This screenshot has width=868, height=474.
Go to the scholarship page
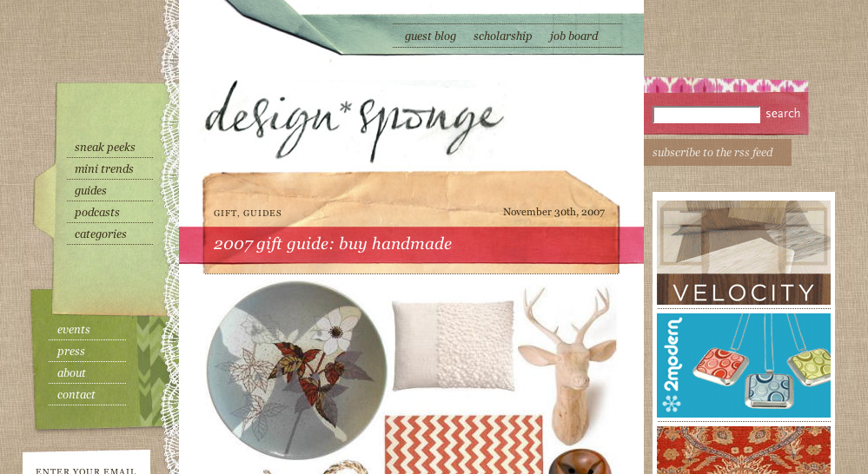pyautogui.click(x=503, y=36)
